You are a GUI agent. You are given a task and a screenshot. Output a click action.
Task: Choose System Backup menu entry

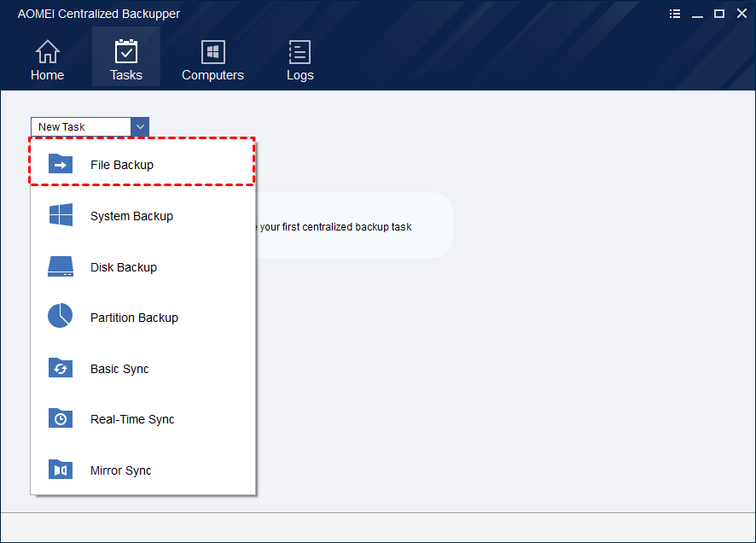[x=142, y=215]
